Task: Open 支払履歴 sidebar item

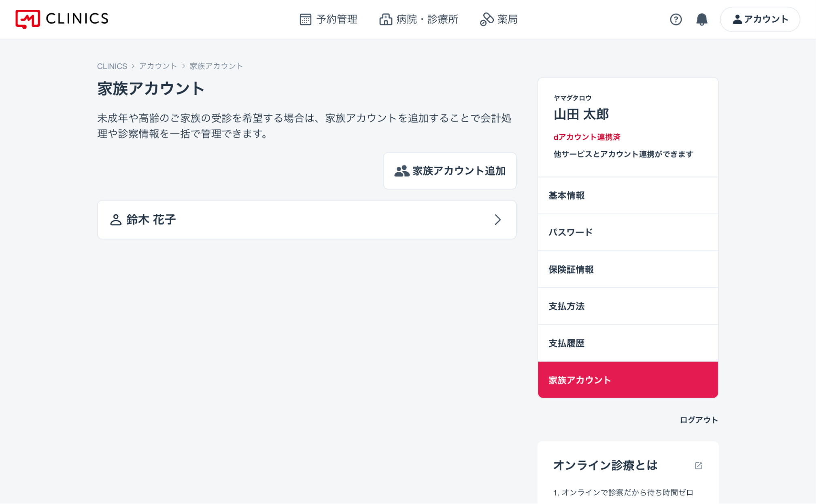Action: pos(628,343)
